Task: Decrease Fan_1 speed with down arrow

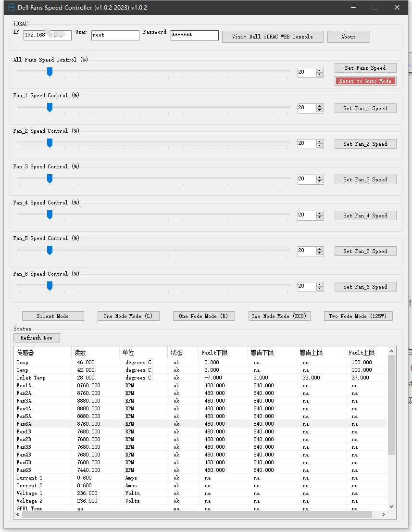Action: click(x=319, y=110)
